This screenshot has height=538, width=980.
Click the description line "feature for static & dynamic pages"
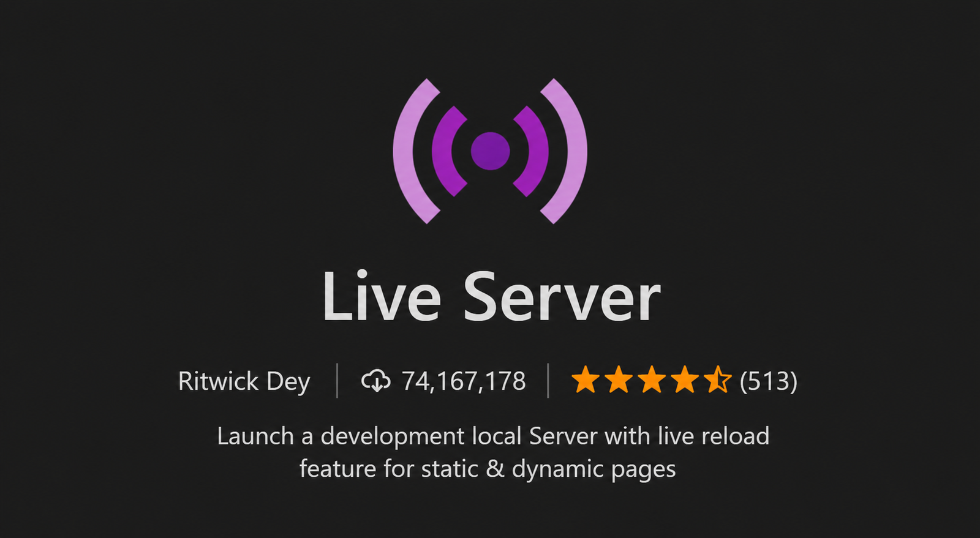click(x=488, y=469)
